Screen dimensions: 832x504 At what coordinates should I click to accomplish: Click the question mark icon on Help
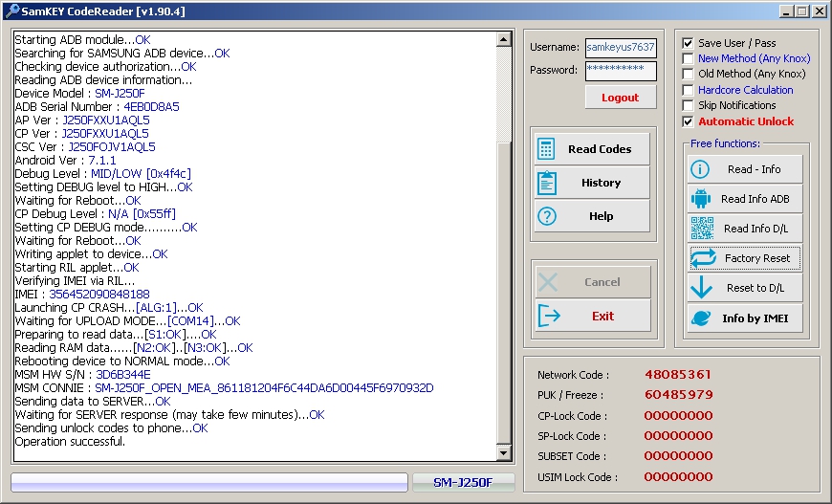[x=547, y=216]
